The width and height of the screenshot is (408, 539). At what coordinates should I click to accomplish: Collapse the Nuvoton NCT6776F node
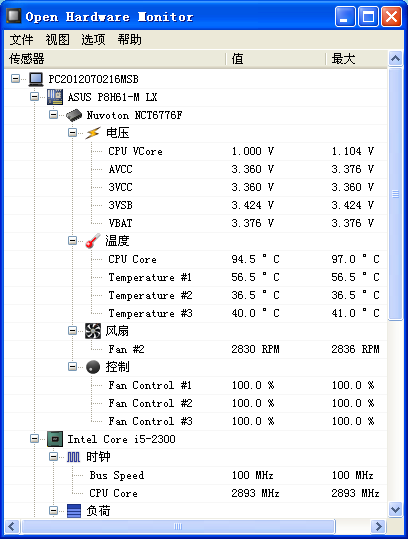click(x=53, y=114)
